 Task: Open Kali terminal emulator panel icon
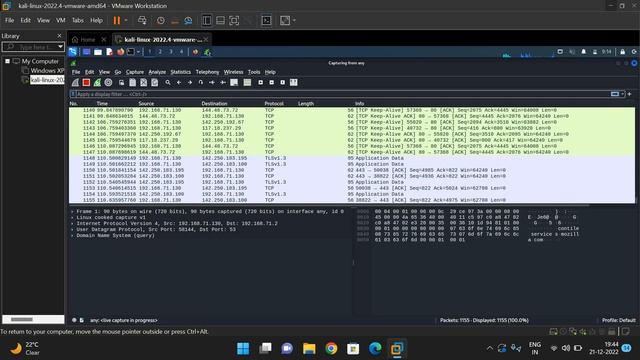(x=131, y=52)
